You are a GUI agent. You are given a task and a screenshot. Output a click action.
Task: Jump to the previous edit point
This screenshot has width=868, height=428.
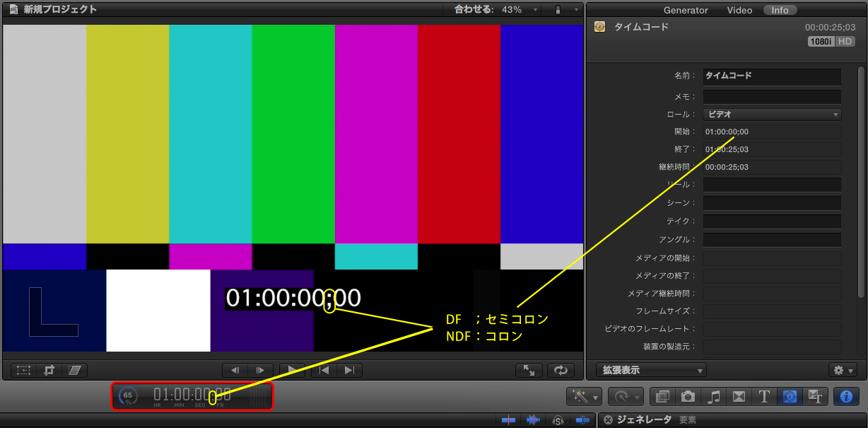[x=324, y=370]
